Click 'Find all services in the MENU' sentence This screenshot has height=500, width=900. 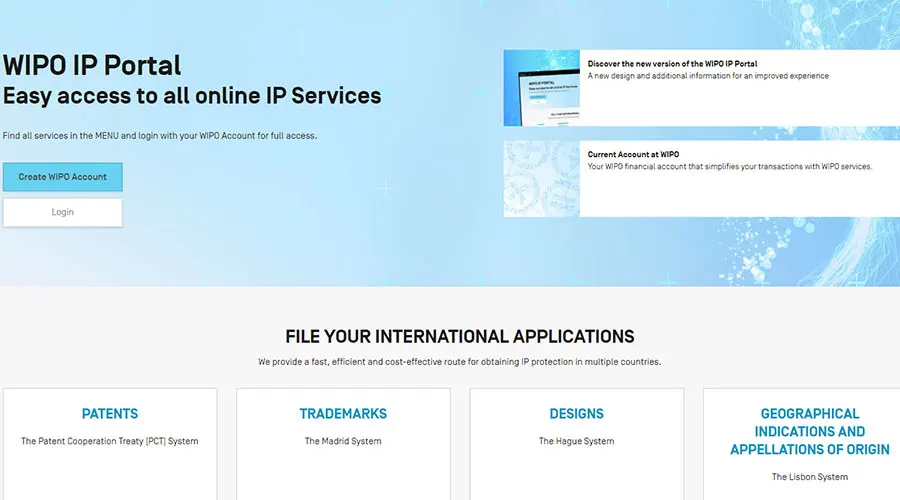pos(160,136)
